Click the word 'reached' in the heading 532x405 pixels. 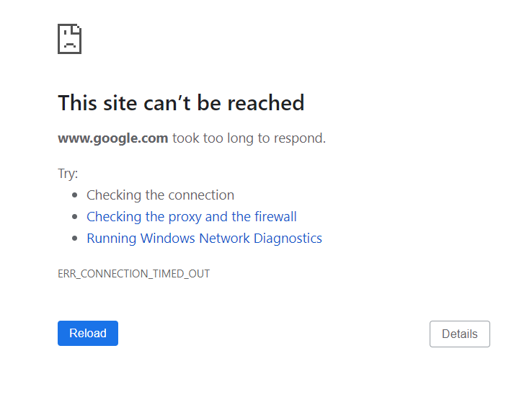coord(265,103)
